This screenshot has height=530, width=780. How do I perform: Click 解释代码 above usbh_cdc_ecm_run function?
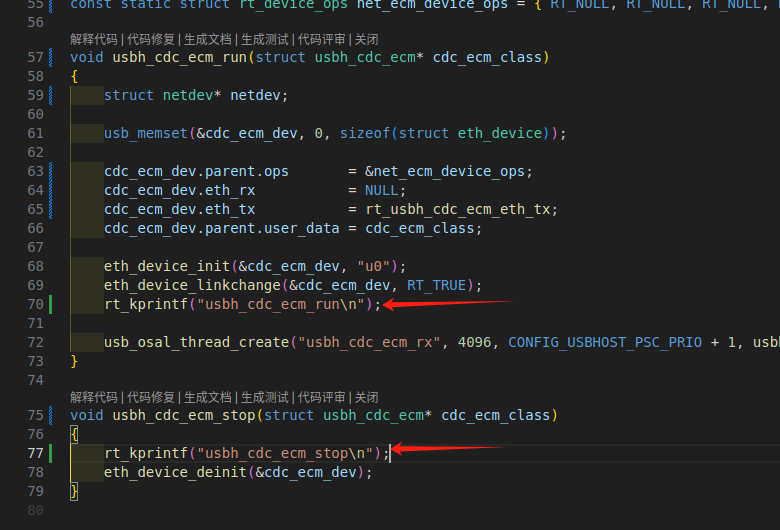click(x=94, y=39)
